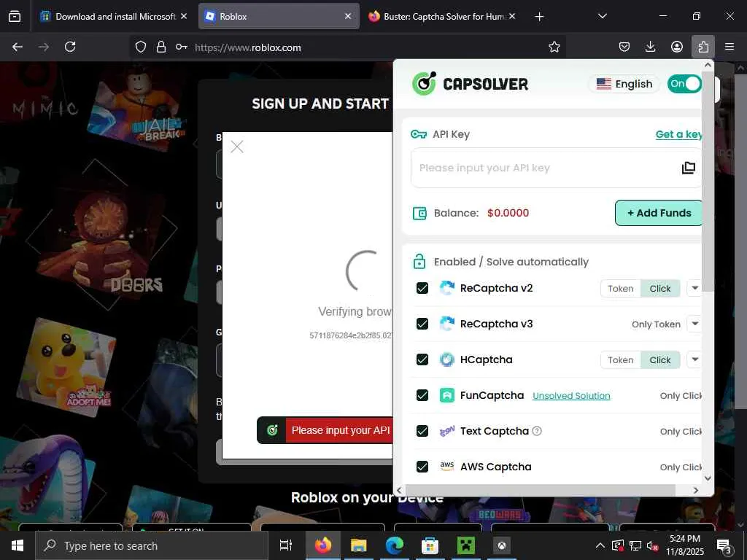Close the verification dialog with X
Screen dimensions: 747x560
pyautogui.click(x=237, y=147)
